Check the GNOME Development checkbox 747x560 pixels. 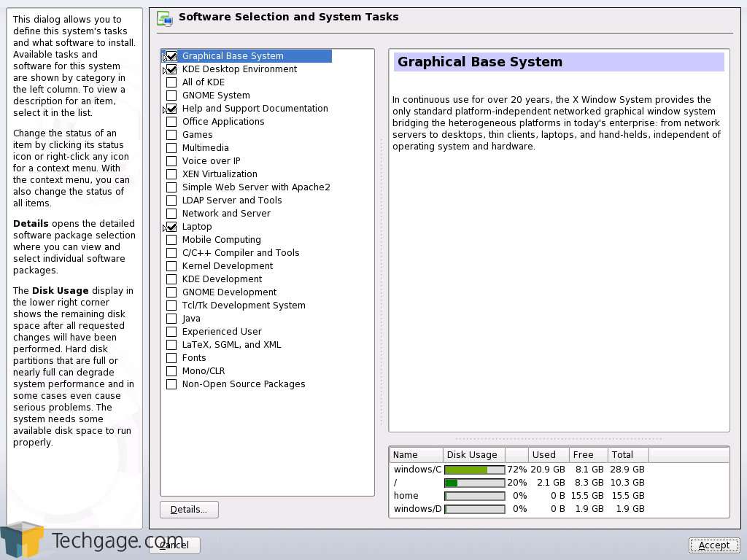click(171, 292)
